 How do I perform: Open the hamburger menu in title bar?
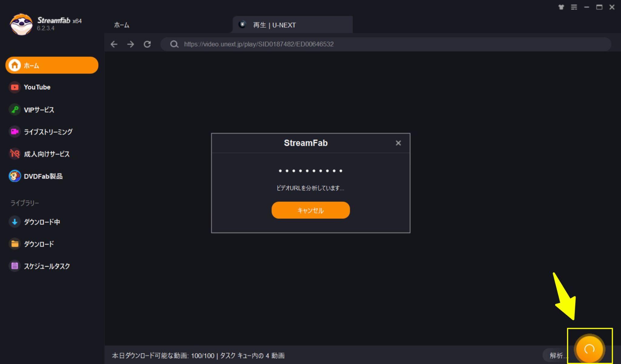[574, 7]
